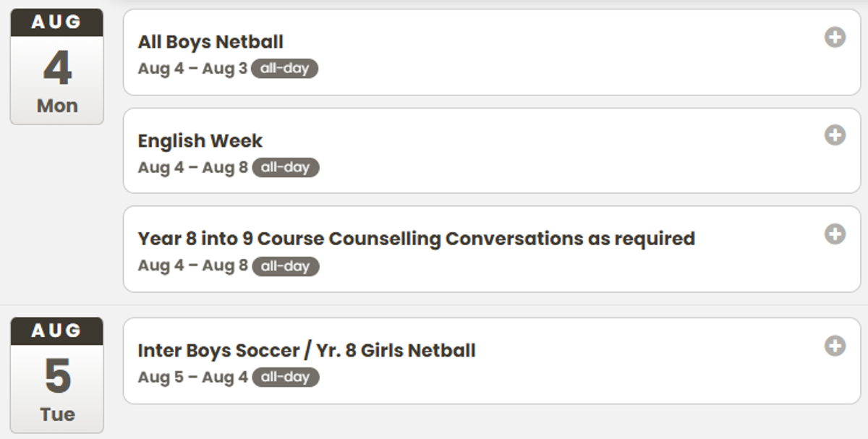The width and height of the screenshot is (868, 439).
Task: Open Year 8 into 9 Course Counselling title
Action: (x=416, y=239)
